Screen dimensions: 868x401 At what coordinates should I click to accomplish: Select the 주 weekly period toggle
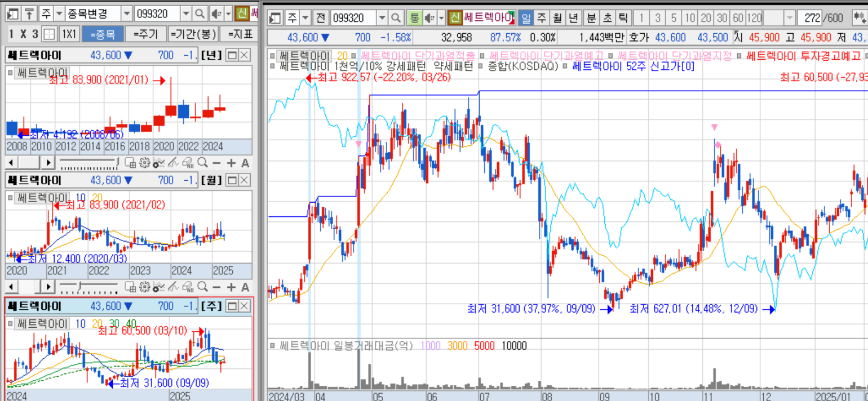pos(542,18)
